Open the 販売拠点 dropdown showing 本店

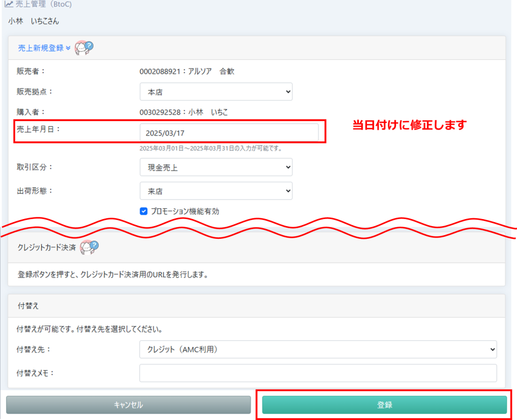pos(216,92)
